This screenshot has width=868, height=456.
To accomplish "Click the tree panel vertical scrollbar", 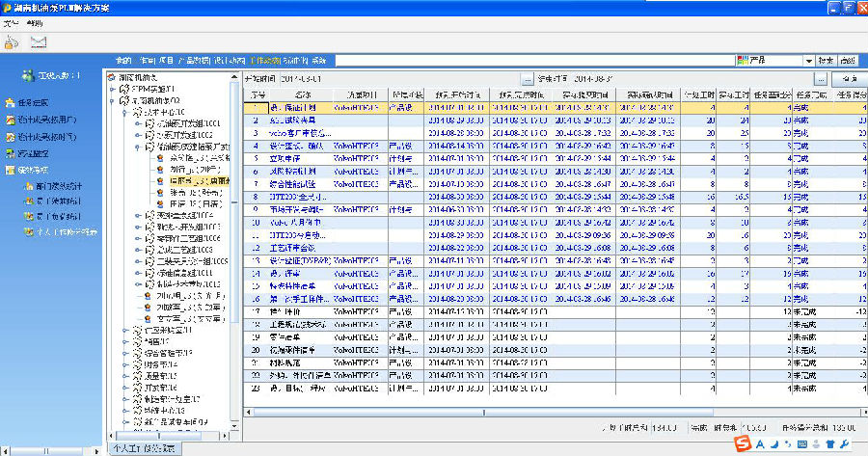I will tap(235, 241).
